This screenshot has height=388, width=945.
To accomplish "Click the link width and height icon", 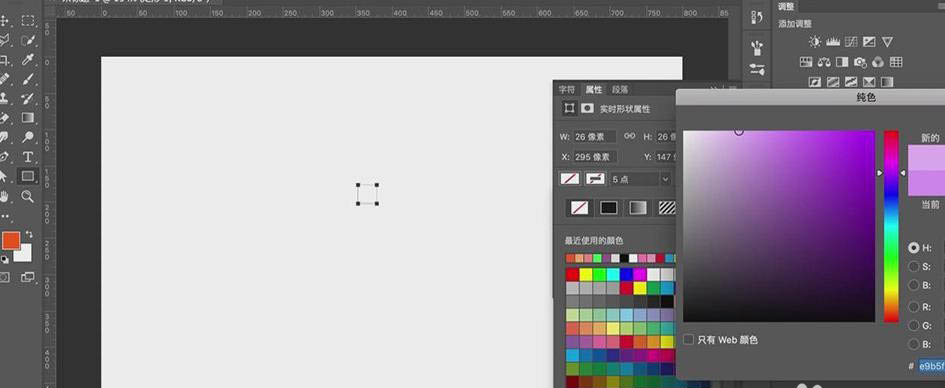I will pyautogui.click(x=630, y=136).
